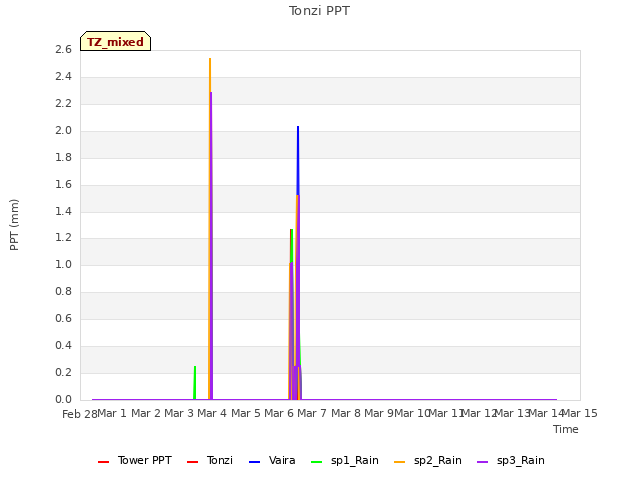Click the Mar 5 x-axis tick label

(x=246, y=413)
